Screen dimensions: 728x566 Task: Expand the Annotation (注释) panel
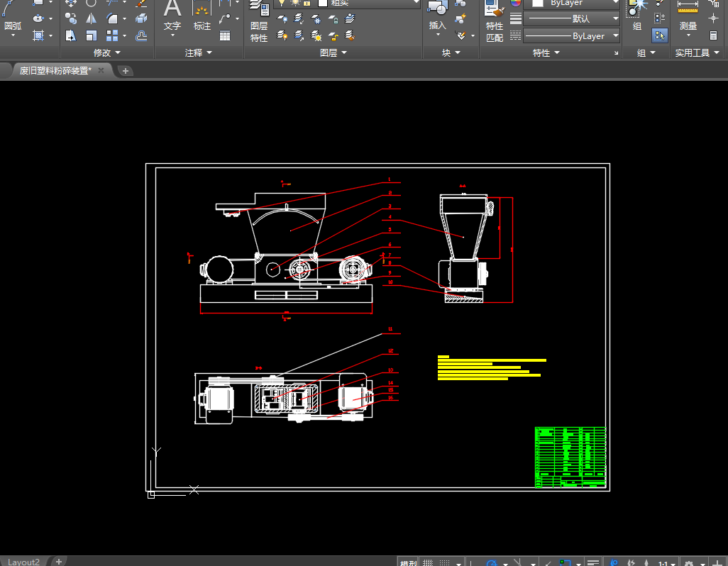[x=198, y=53]
